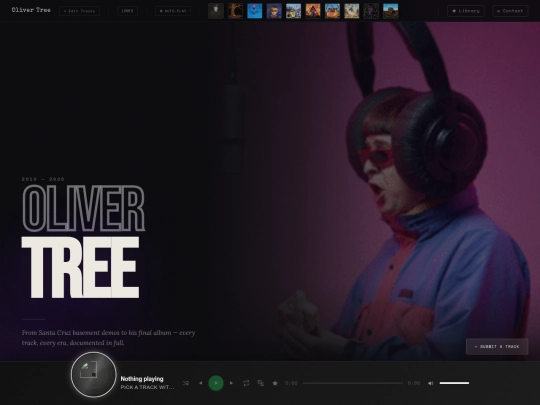This screenshot has width=540, height=405.
Task: Select the orange-red sixth album thumbnail
Action: coord(313,11)
